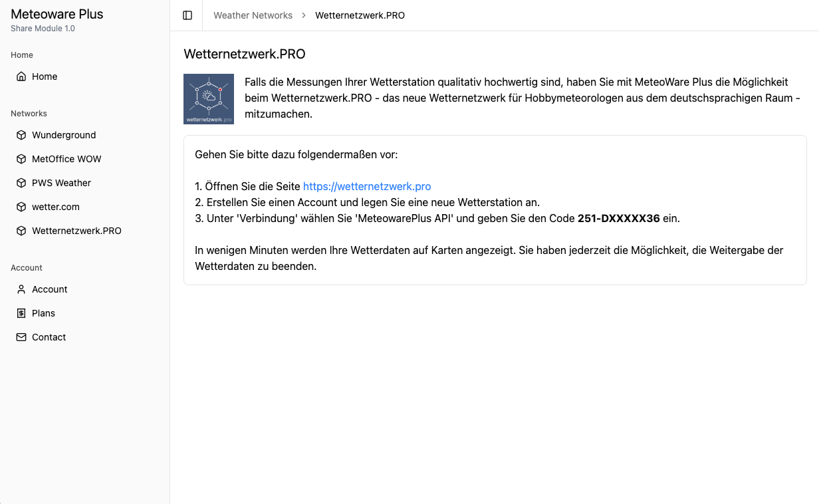Screen dimensions: 819x504
Task: Click the Wunderground cube icon
Action: [21, 135]
